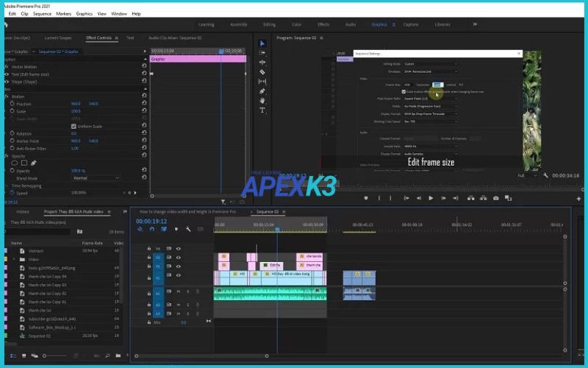
Task: Toggle V3 track output eye
Action: [x=179, y=258]
